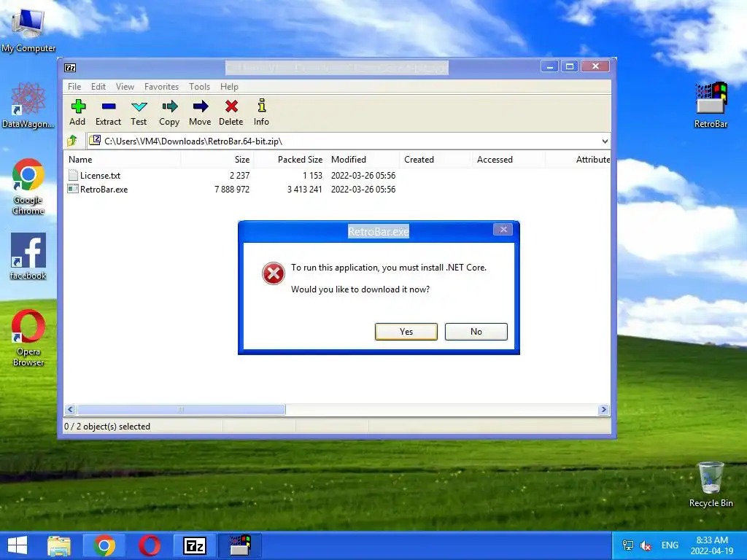
Task: Click the Test archive icon
Action: pos(139,112)
